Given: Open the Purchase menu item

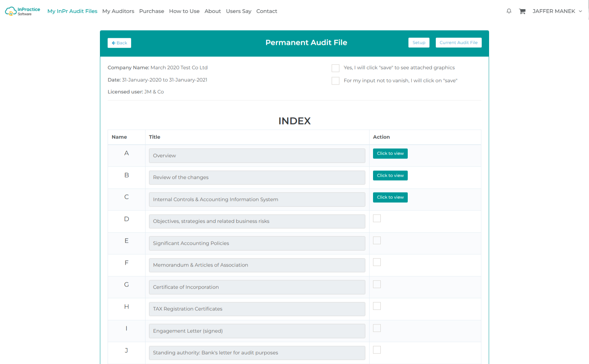Looking at the screenshot, I should click(151, 11).
